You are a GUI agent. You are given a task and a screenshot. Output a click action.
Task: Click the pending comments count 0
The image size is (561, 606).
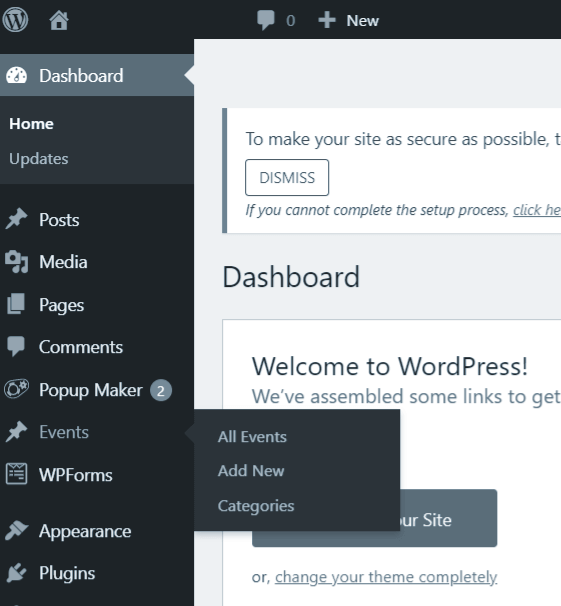pyautogui.click(x=291, y=20)
